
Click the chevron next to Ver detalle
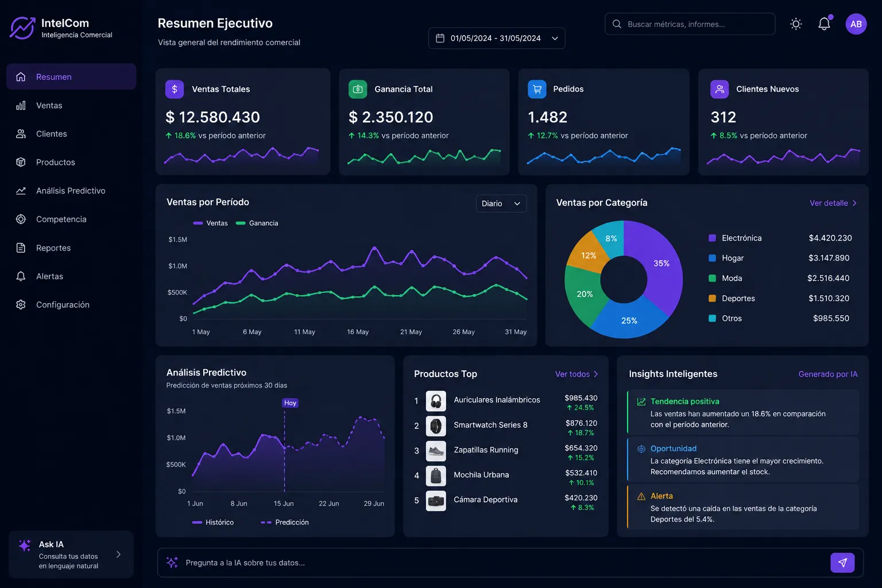854,203
